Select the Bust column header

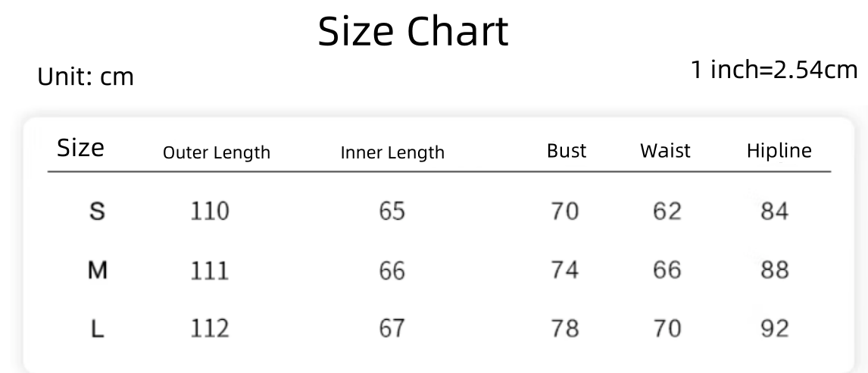(x=567, y=151)
